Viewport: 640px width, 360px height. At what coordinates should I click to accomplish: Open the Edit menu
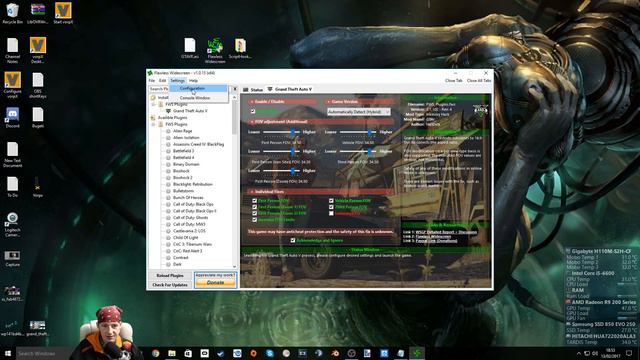click(x=162, y=81)
